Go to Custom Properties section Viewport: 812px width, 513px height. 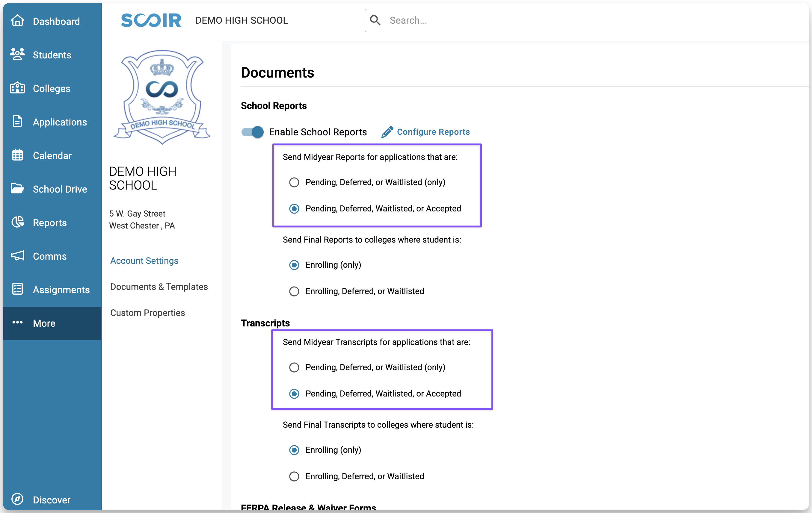pos(147,313)
